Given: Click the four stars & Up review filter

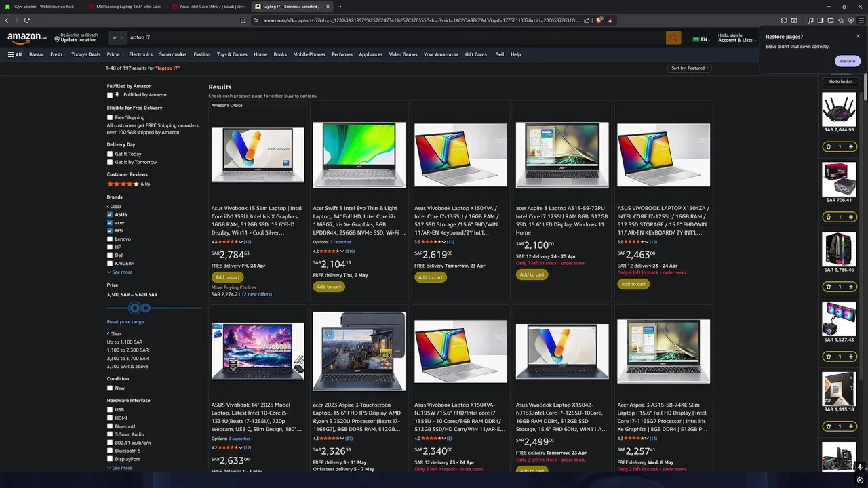Looking at the screenshot, I should 128,184.
